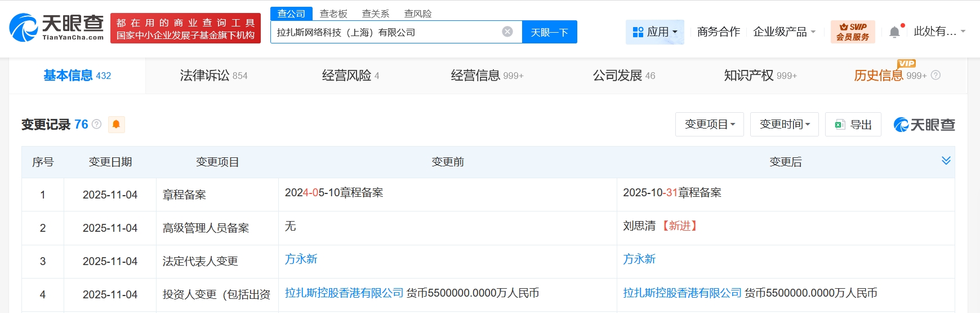Expand the 企业级产品 menu

(x=784, y=32)
